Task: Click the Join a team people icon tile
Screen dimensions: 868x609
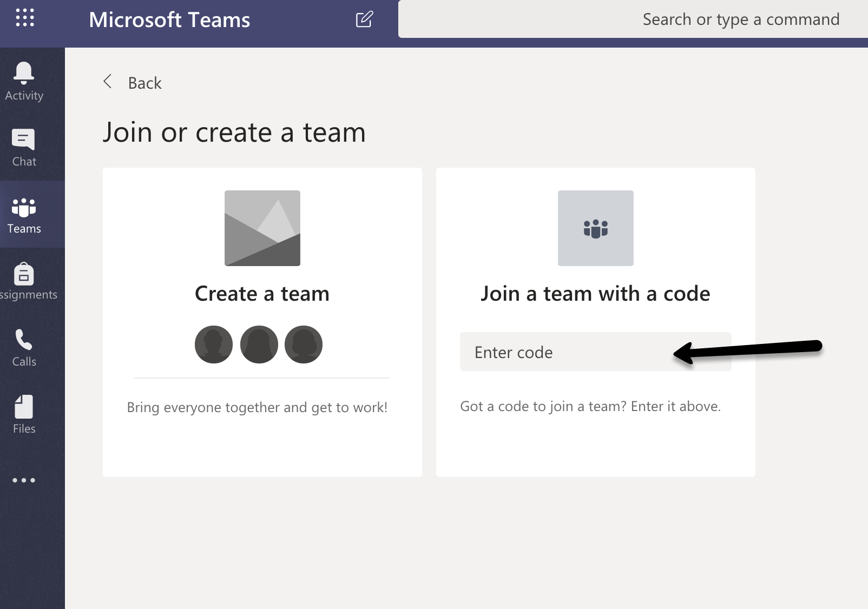Action: pos(596,228)
